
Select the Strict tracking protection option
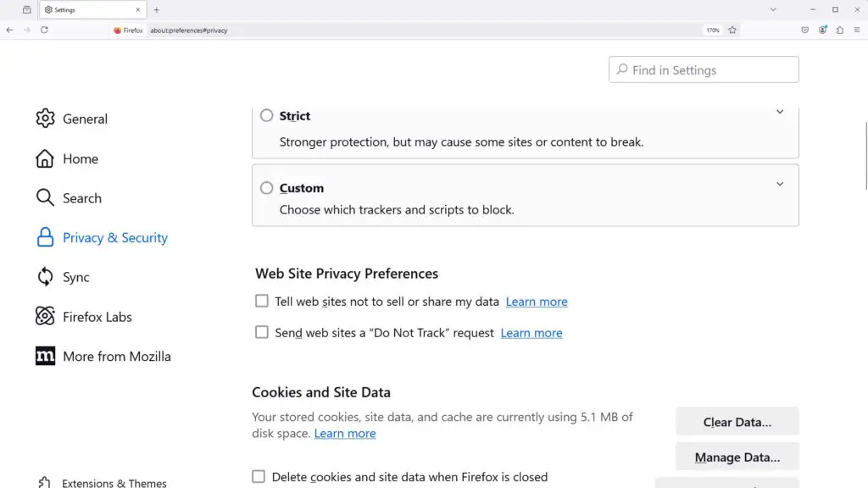click(x=266, y=115)
